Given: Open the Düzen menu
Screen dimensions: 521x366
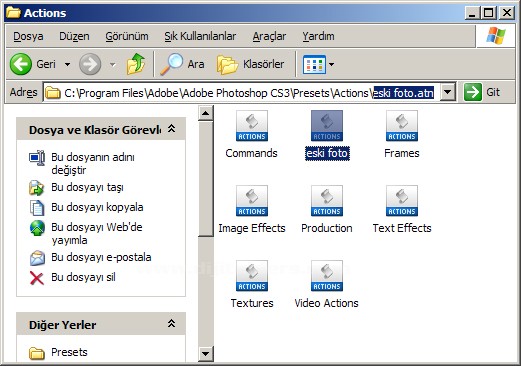Looking at the screenshot, I should 74,36.
